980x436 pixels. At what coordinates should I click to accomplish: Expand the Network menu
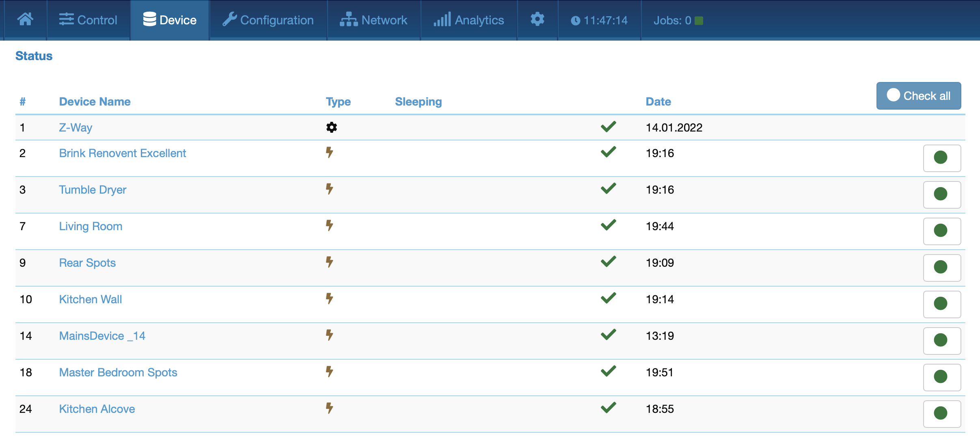[x=373, y=20]
